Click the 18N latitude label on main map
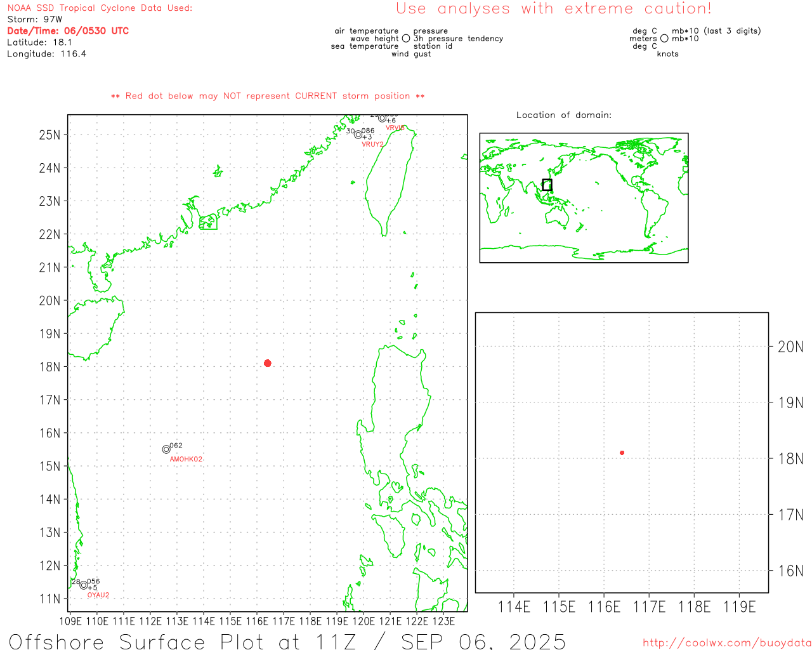This screenshot has width=812, height=650. [49, 367]
